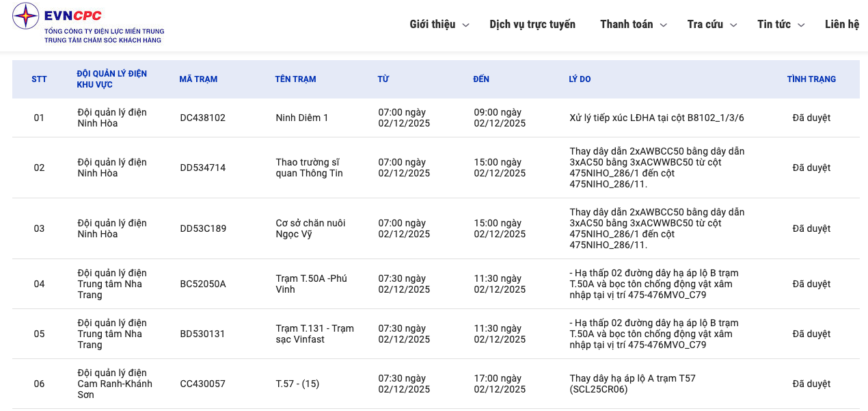Expand the Thanh toán dropdown chevron
This screenshot has height=411, width=868.
[663, 25]
